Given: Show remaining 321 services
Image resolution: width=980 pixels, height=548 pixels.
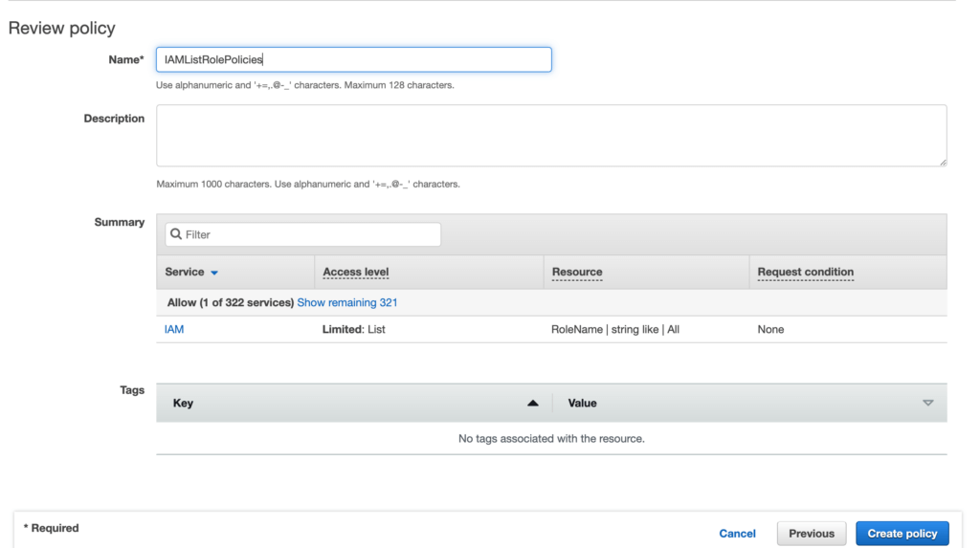Looking at the screenshot, I should pyautogui.click(x=346, y=302).
